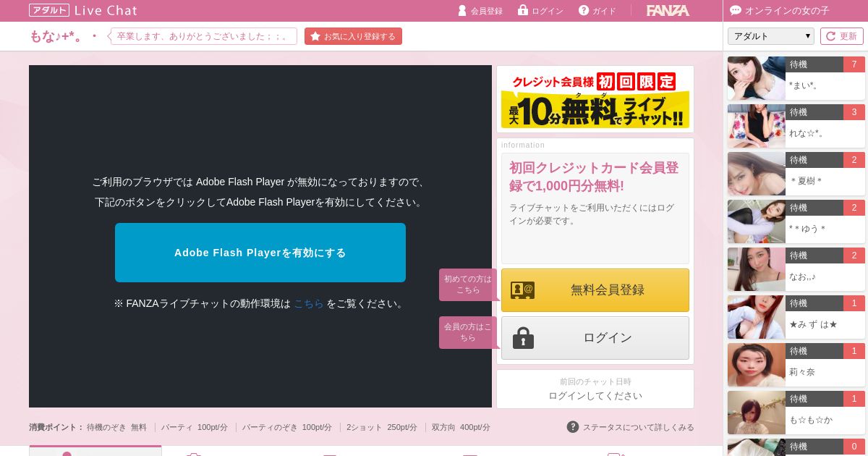Open the header ログイン link

(540, 11)
